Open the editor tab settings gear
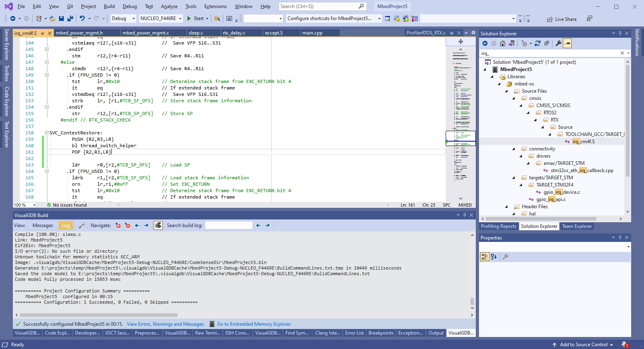The image size is (644, 349). click(473, 33)
